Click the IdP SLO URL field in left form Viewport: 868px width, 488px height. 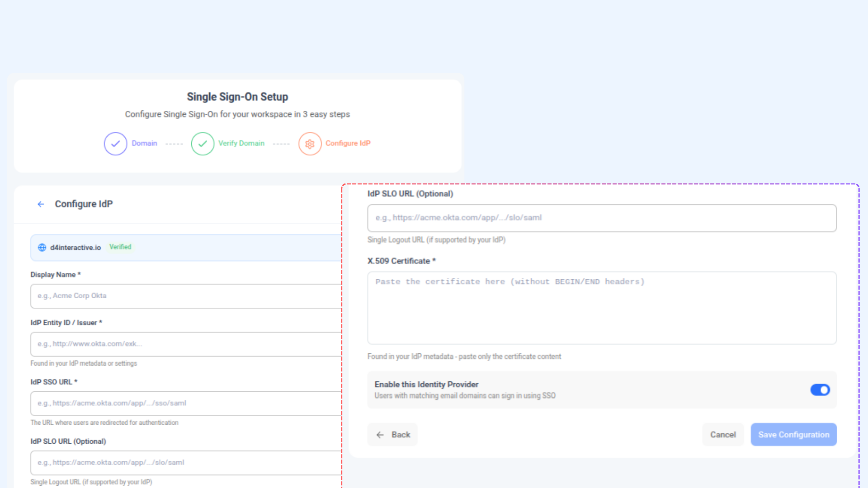coord(185,463)
